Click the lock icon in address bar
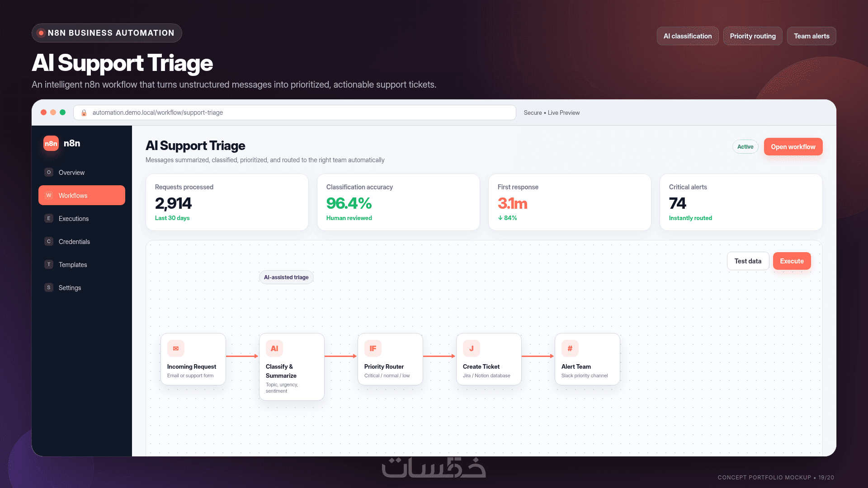The image size is (868, 488). point(84,113)
